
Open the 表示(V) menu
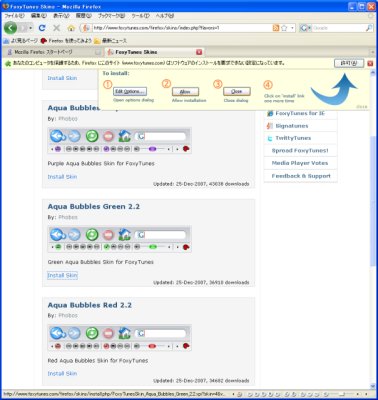(x=61, y=16)
